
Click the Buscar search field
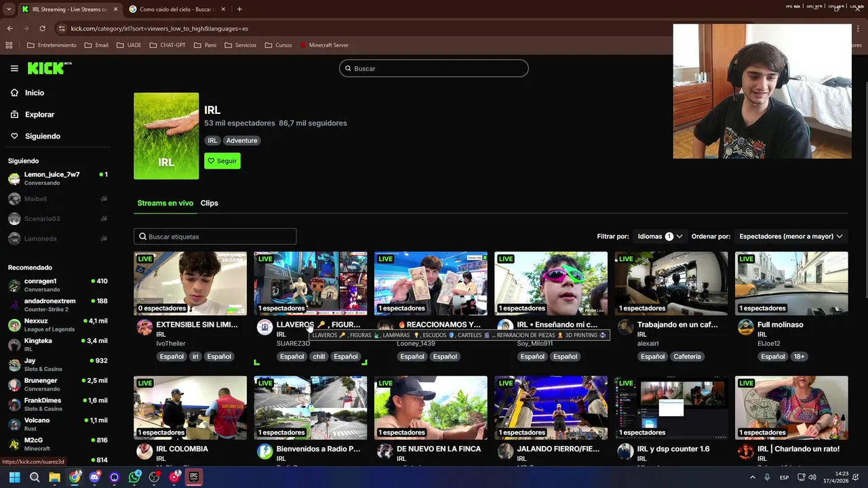[x=433, y=68]
